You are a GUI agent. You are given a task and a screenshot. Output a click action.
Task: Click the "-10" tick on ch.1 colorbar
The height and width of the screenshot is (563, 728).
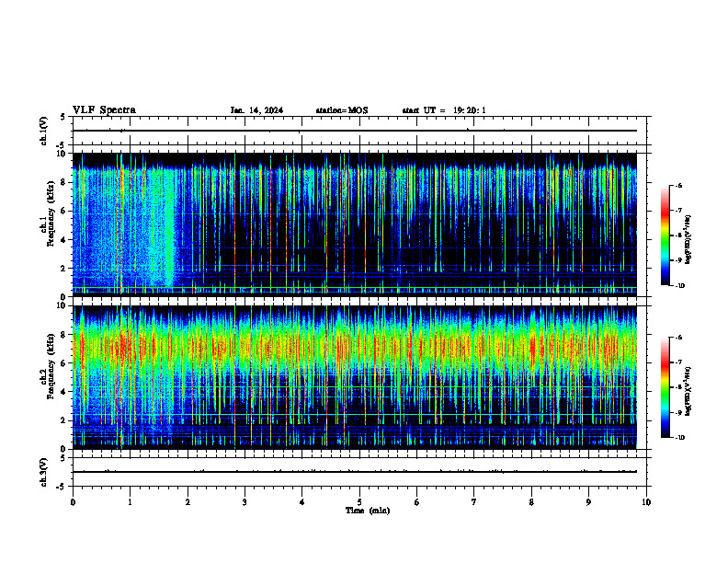click(680, 286)
